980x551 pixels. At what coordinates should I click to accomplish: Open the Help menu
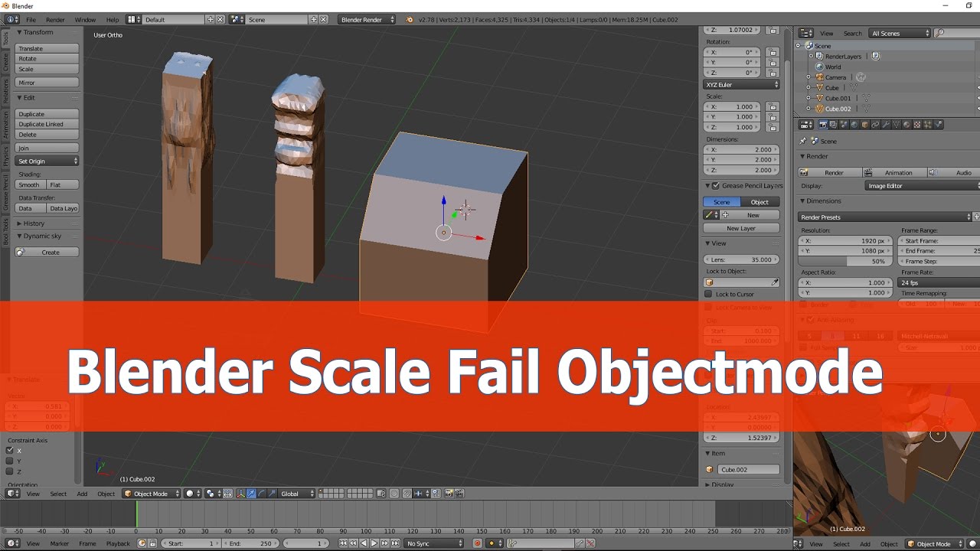(x=113, y=19)
